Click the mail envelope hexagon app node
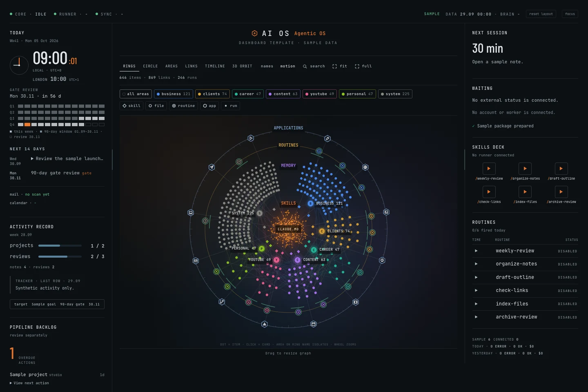Screen dimensions: 588x392 (196, 261)
